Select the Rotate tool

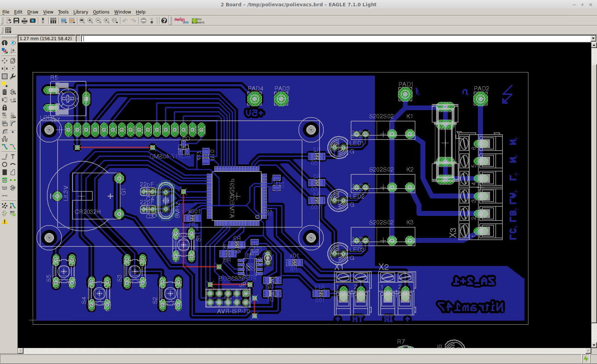point(13,68)
